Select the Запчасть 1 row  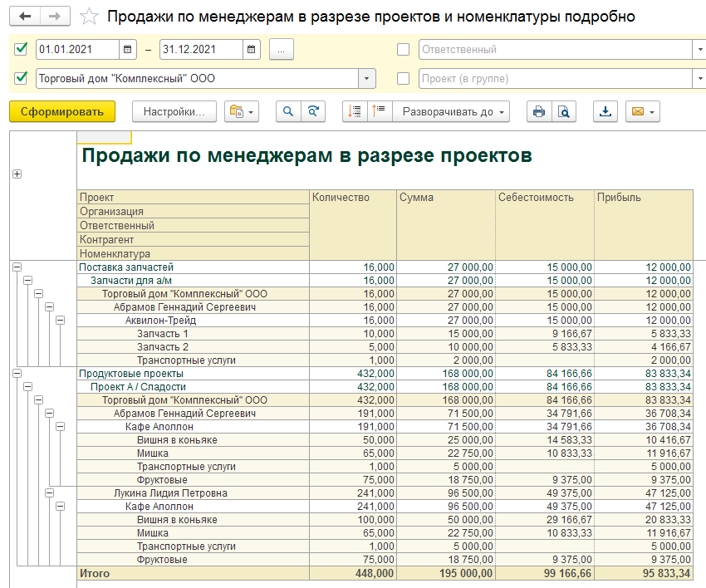click(385, 334)
